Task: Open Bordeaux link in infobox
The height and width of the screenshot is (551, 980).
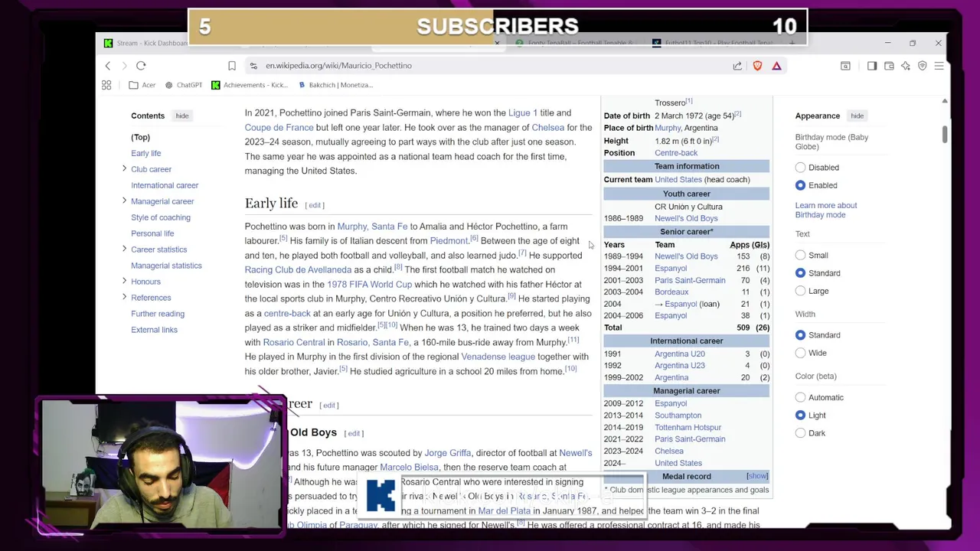Action: pyautogui.click(x=671, y=292)
